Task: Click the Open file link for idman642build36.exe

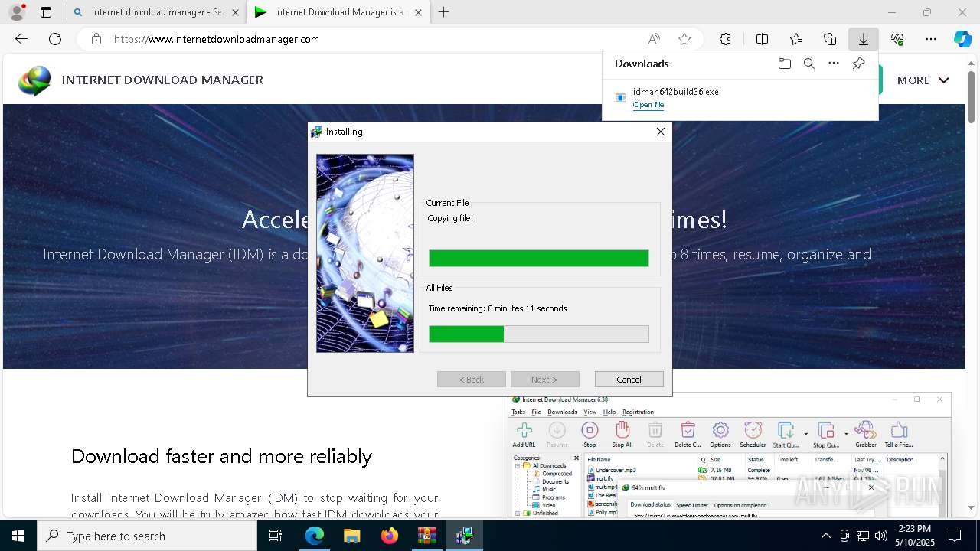Action: point(648,105)
